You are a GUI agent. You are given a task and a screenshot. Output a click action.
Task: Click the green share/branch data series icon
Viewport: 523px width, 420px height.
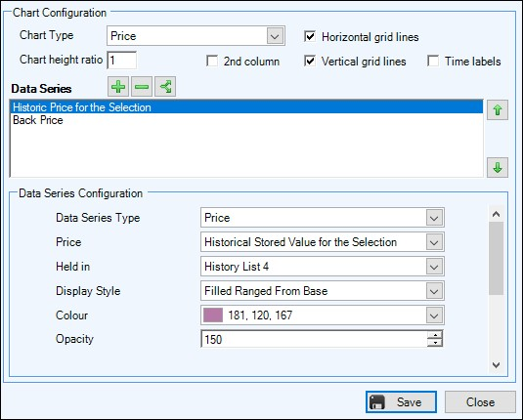coord(165,87)
